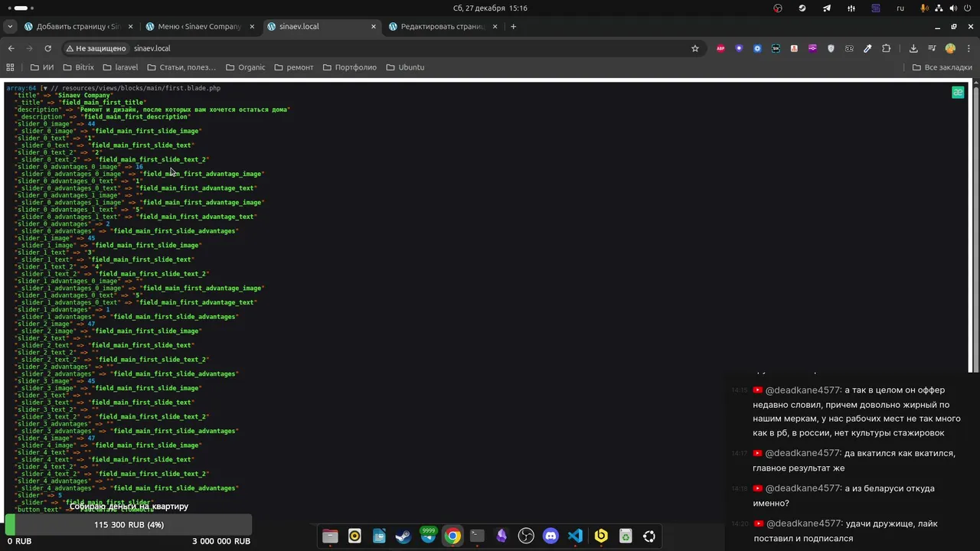Viewport: 980px width, 551px height.
Task: Open the Портфолио bookmarks folder
Action: pos(349,67)
